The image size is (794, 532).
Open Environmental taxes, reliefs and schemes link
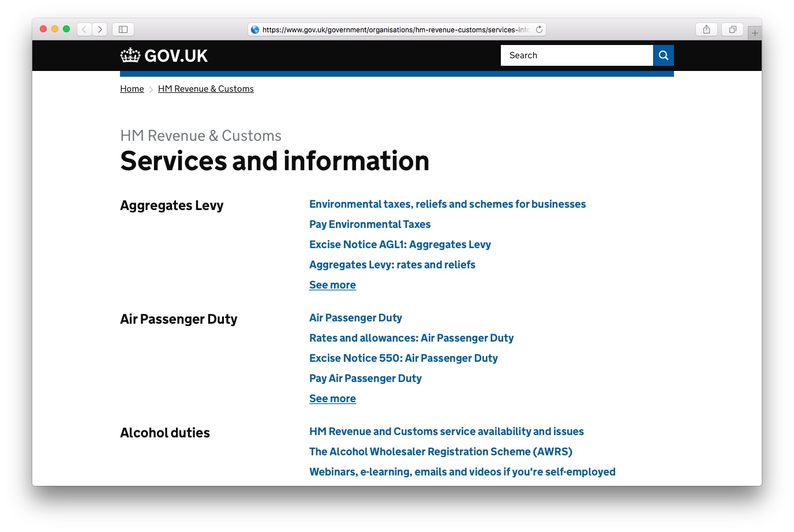click(x=447, y=204)
